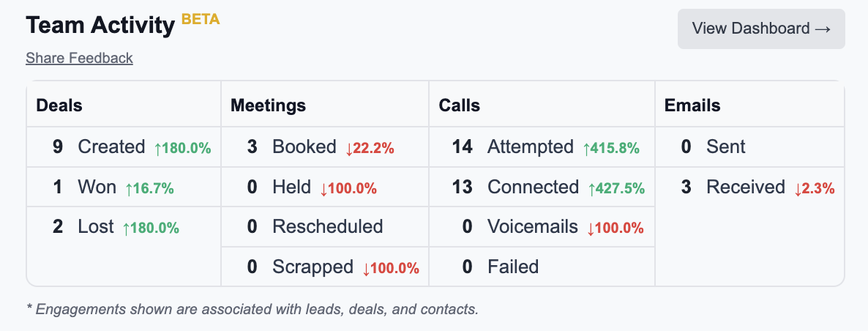868x331 pixels.
Task: Select the Emails column header
Action: click(x=692, y=105)
